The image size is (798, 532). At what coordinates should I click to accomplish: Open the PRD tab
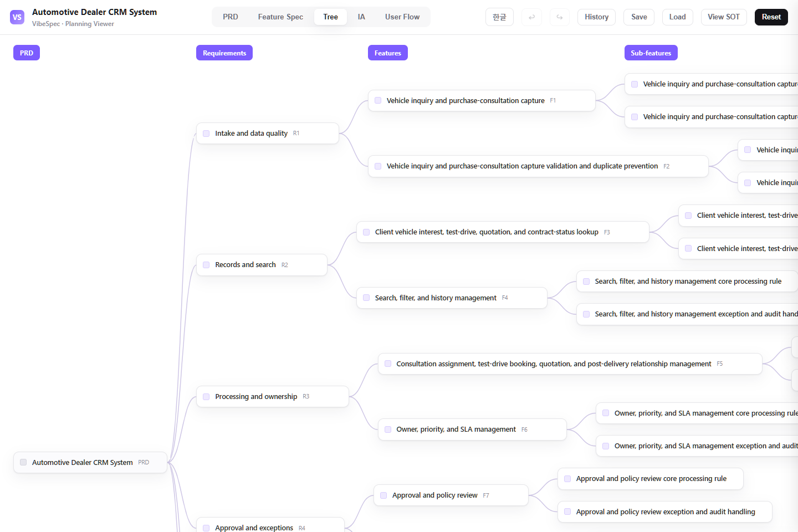(x=231, y=17)
